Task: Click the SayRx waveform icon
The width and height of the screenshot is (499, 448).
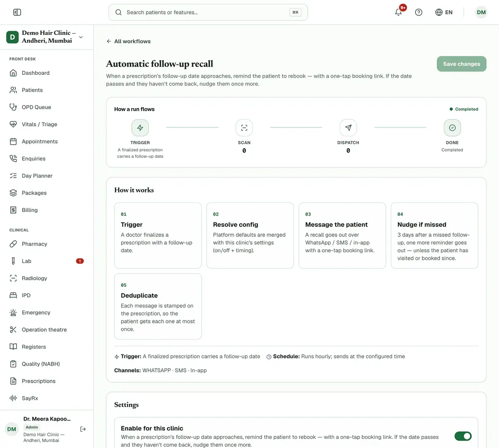Action: pyautogui.click(x=13, y=398)
